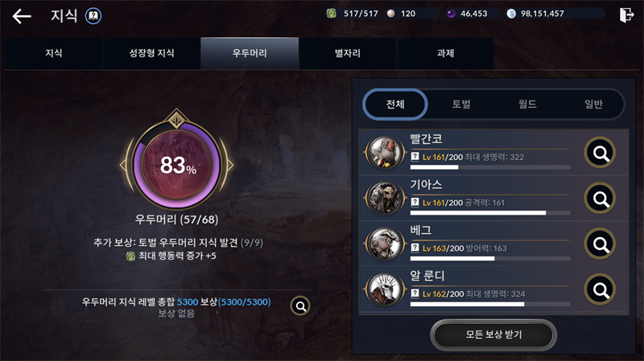Open 알 룬디 details magnifier icon
The width and height of the screenshot is (644, 361).
pyautogui.click(x=600, y=289)
